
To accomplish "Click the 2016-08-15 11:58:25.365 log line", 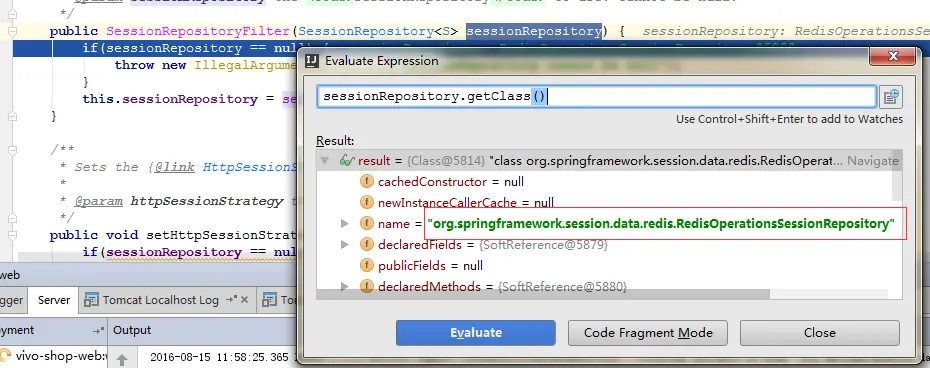I will 219,357.
